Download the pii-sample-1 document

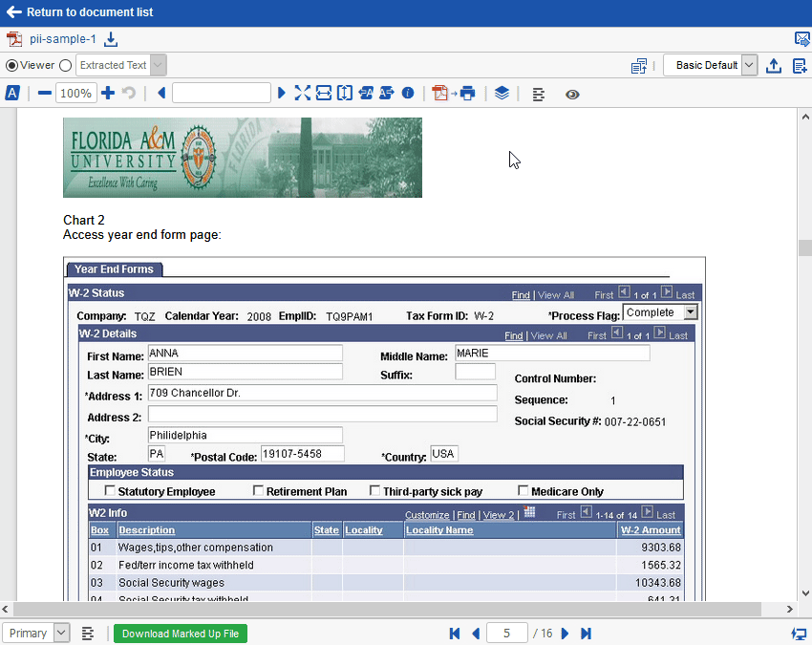pyautogui.click(x=111, y=39)
